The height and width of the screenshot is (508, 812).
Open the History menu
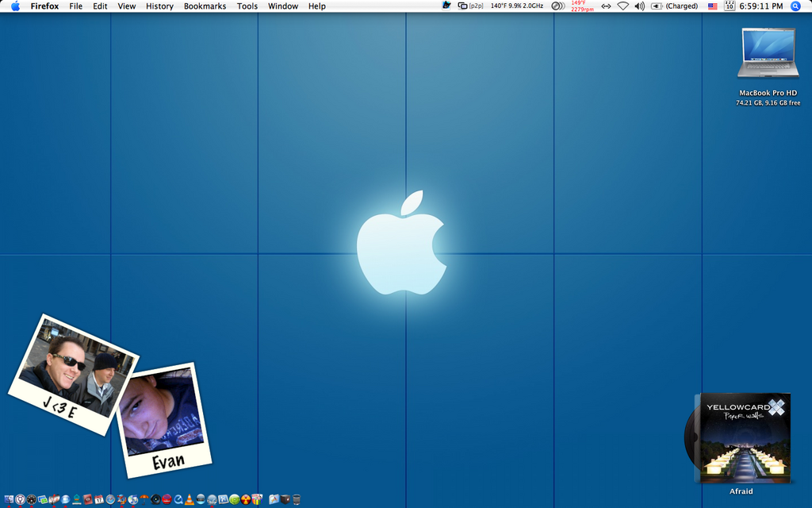(159, 6)
